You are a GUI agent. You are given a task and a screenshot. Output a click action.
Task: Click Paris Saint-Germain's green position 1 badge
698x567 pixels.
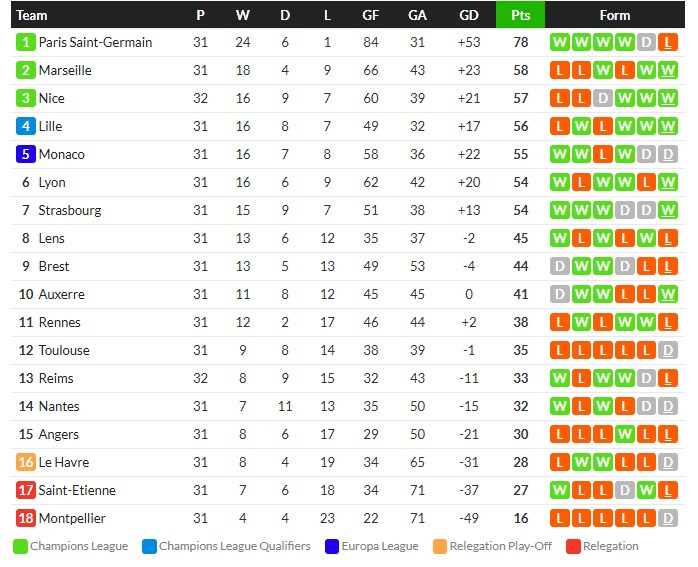[x=25, y=42]
